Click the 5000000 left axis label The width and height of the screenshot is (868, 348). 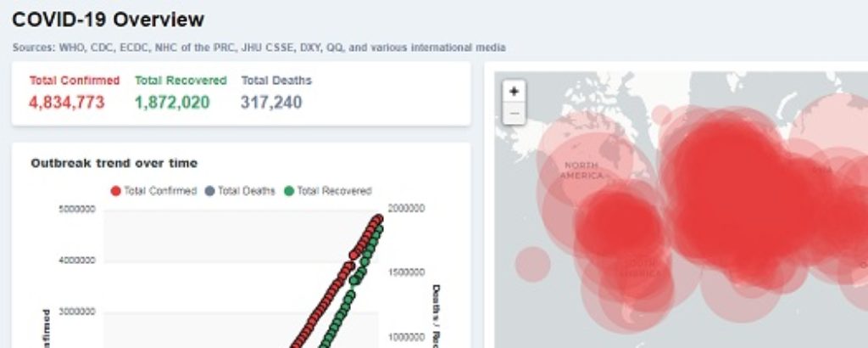(x=77, y=209)
